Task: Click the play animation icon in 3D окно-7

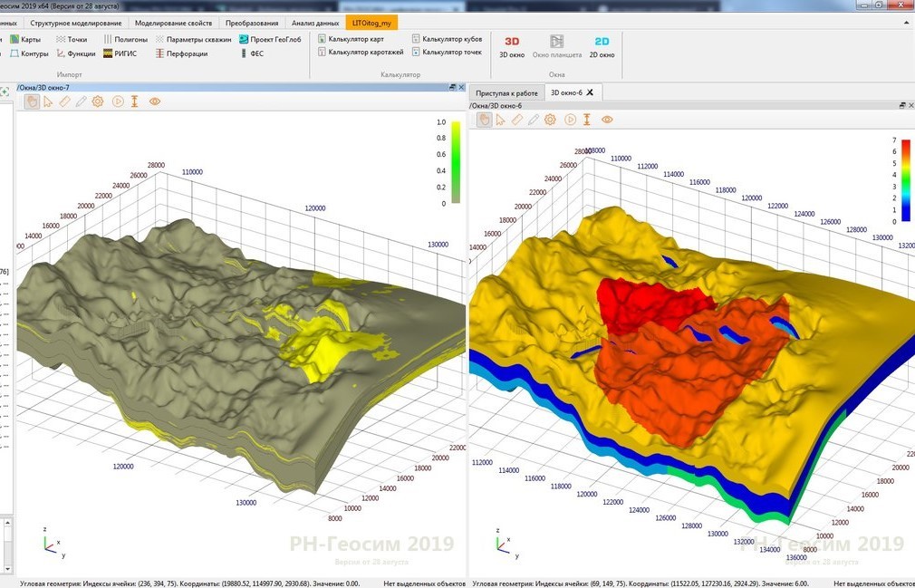Action: 118,101
